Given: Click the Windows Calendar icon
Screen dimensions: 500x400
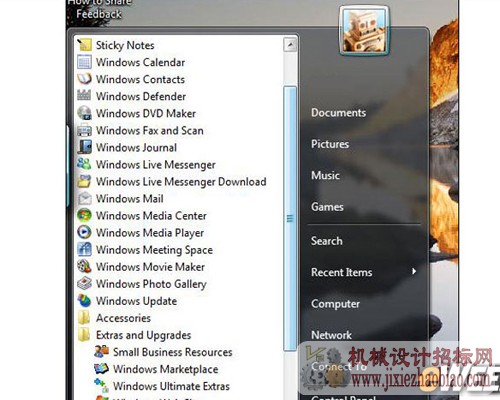Looking at the screenshot, I should pyautogui.click(x=84, y=62).
